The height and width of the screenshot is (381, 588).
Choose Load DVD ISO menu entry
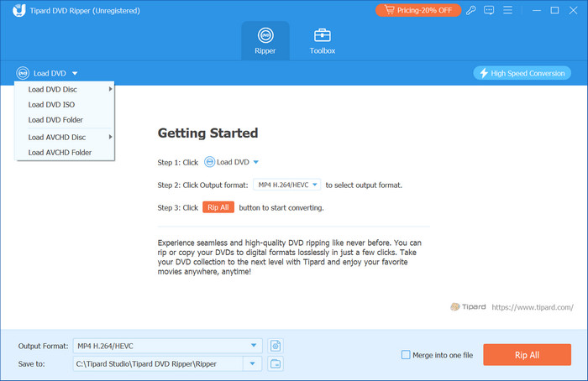[x=65, y=105]
